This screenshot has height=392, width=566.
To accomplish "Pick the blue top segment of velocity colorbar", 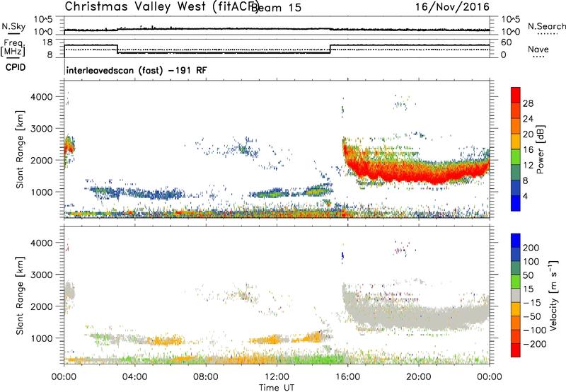I will pyautogui.click(x=516, y=241).
